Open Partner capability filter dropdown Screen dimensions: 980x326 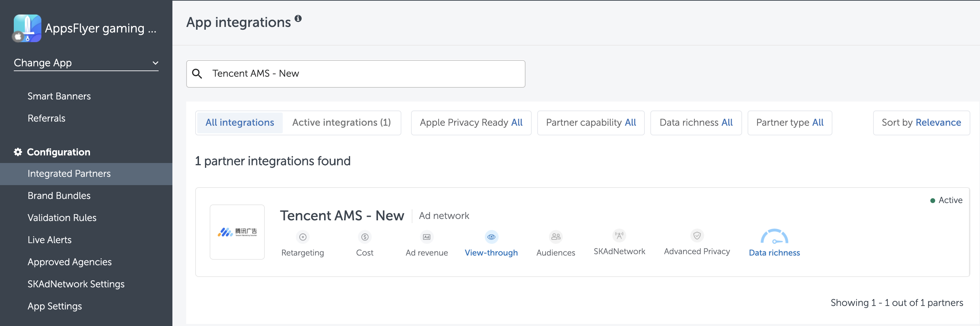(591, 123)
